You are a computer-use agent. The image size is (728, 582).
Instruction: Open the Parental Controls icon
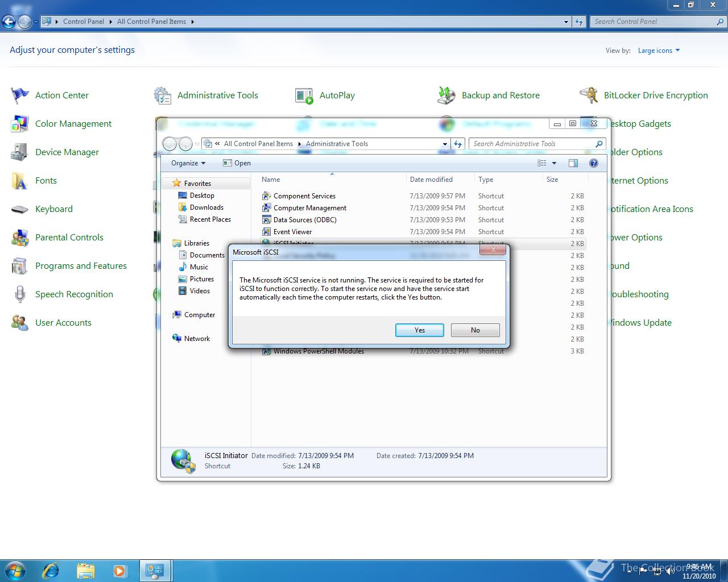(x=20, y=238)
